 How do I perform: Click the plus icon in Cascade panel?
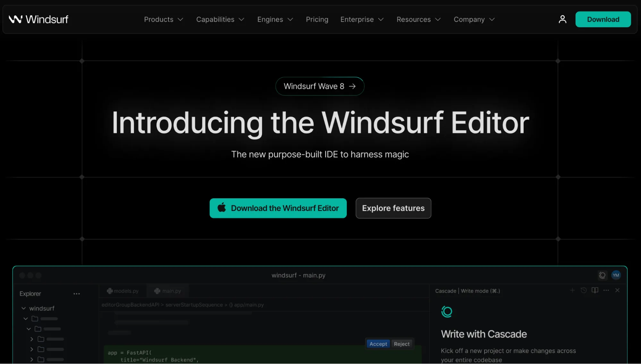(572, 290)
